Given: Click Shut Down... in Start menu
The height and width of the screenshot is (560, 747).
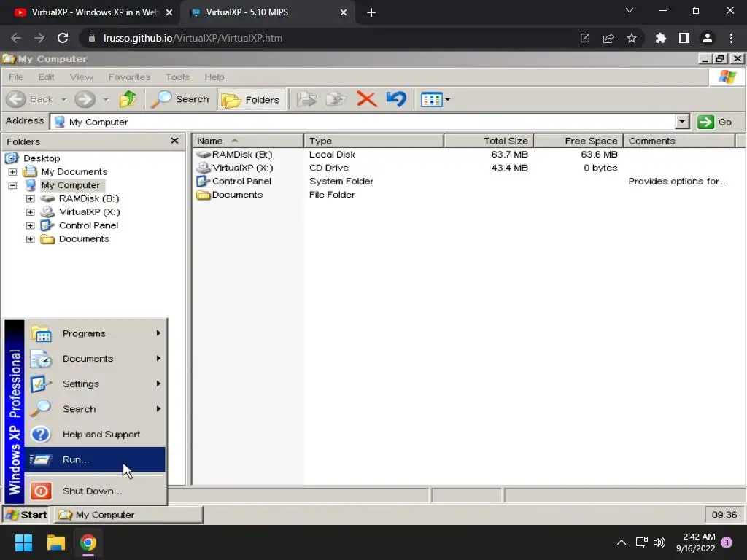Looking at the screenshot, I should click(x=96, y=491).
